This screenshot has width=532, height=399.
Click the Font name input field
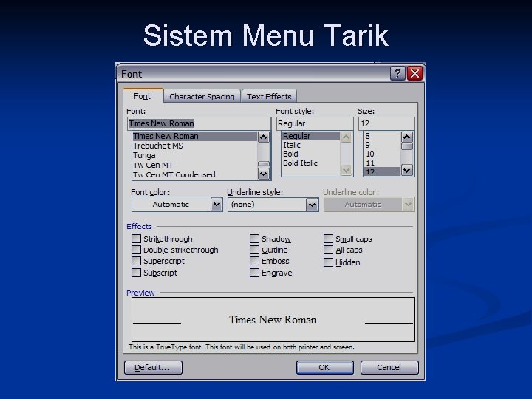(x=199, y=123)
